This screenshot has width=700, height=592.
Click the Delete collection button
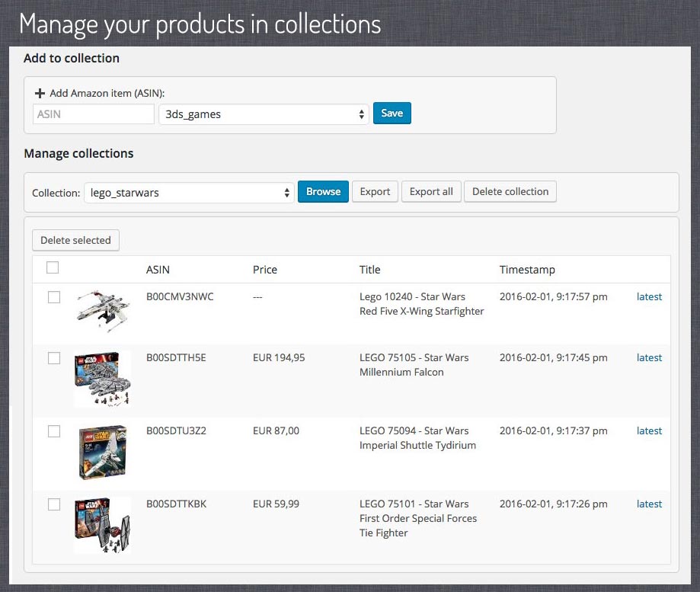pos(510,191)
